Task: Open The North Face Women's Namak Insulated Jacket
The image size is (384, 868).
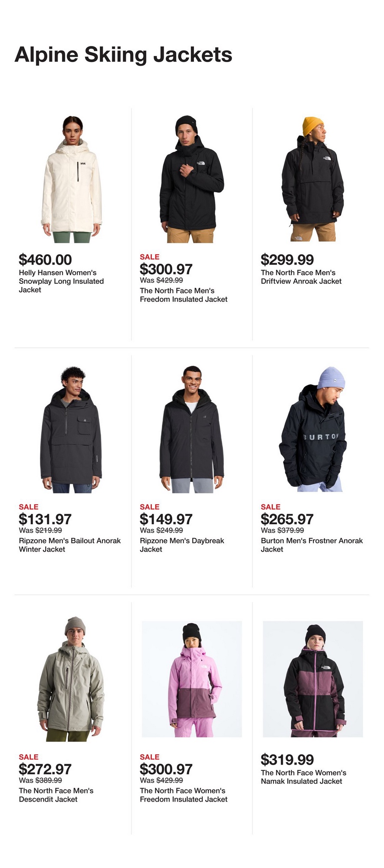Action: point(304,777)
